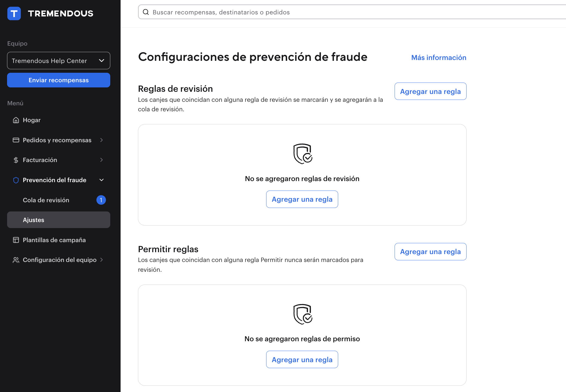Collapse the Prevención del fraude section
Screen dimensions: 566x392
click(102, 180)
